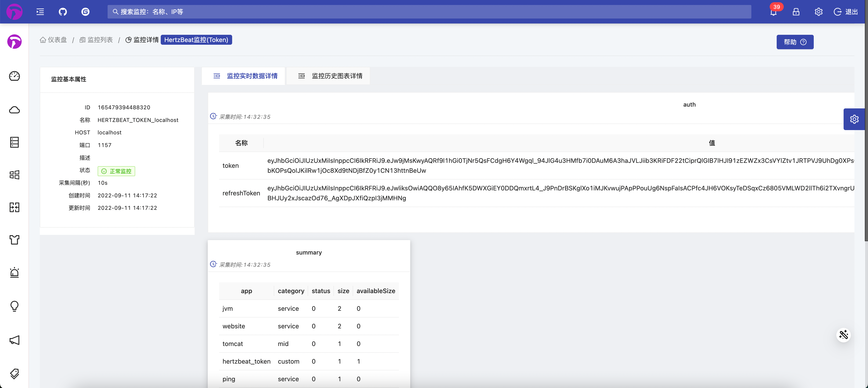Open the megaphone notice sidebar icon
The width and height of the screenshot is (868, 388).
click(14, 340)
